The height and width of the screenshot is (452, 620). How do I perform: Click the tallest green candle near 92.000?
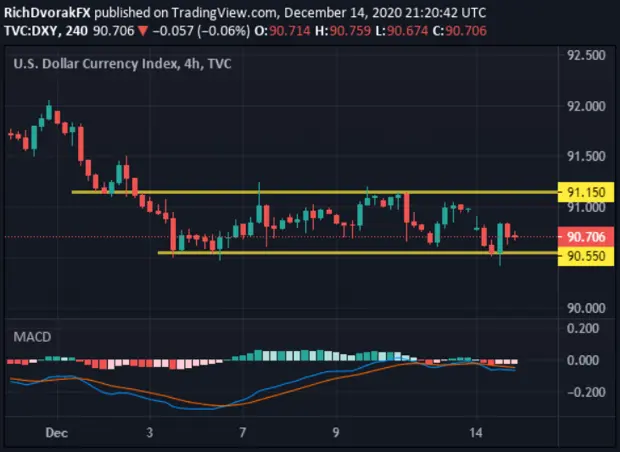(x=49, y=110)
